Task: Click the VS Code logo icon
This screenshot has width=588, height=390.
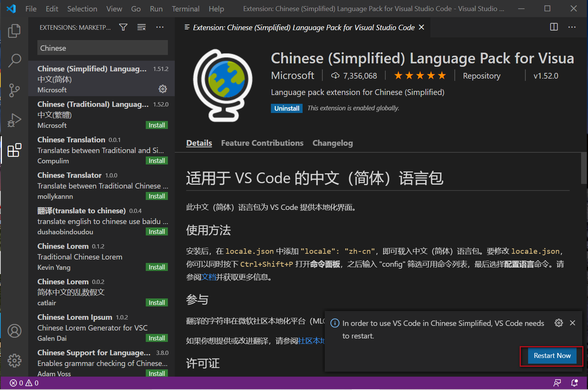Action: [x=11, y=8]
